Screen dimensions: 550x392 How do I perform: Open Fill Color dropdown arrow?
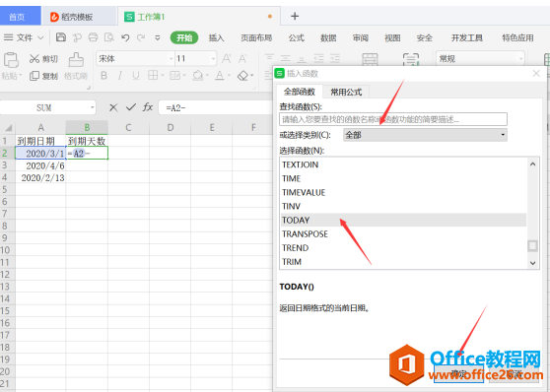[x=207, y=76]
